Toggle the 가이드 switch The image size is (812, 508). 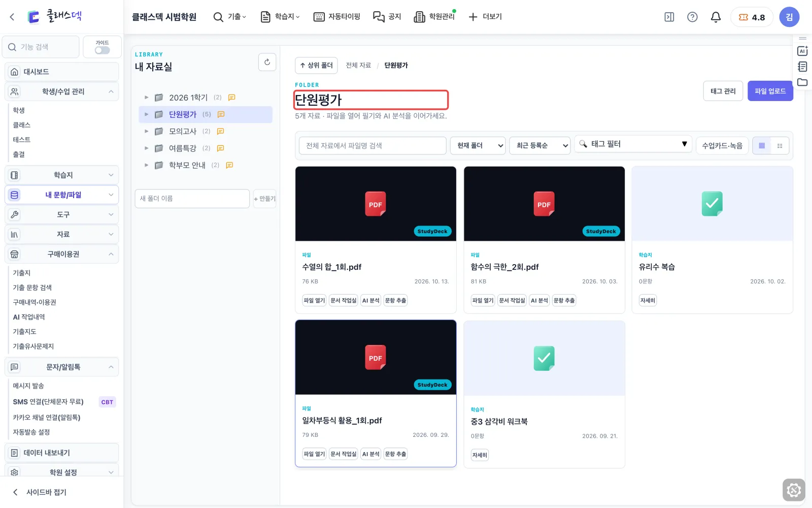click(x=102, y=50)
